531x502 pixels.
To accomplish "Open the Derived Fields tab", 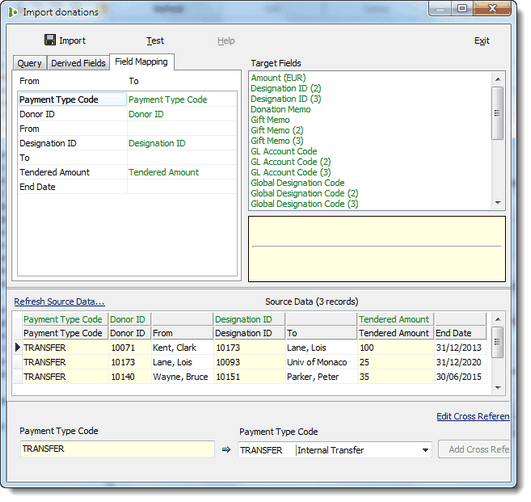I will click(x=78, y=63).
